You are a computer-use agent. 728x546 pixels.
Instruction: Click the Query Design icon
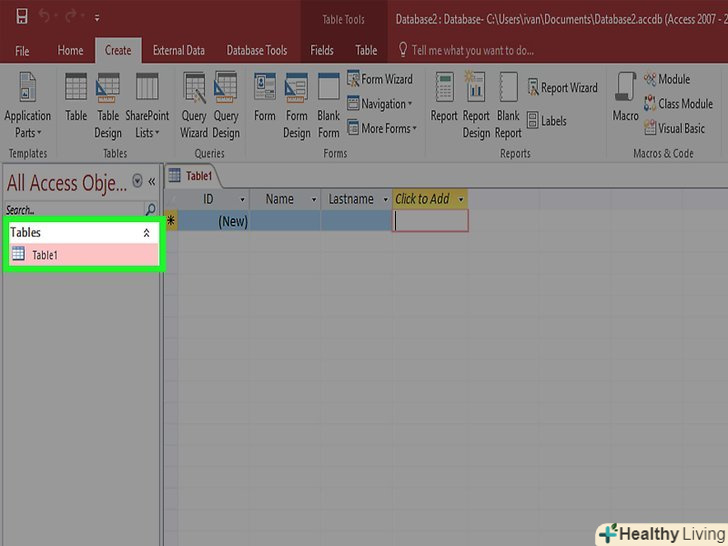point(226,105)
